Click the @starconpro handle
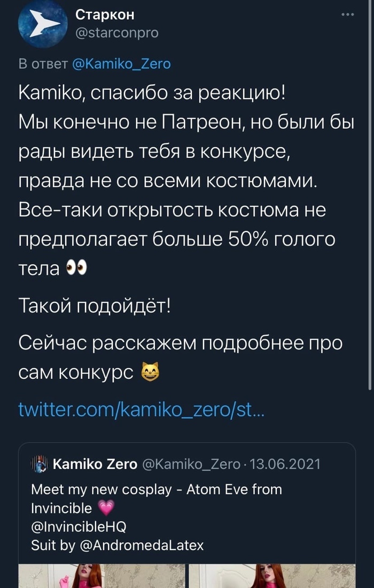The width and height of the screenshot is (374, 588). (x=117, y=33)
